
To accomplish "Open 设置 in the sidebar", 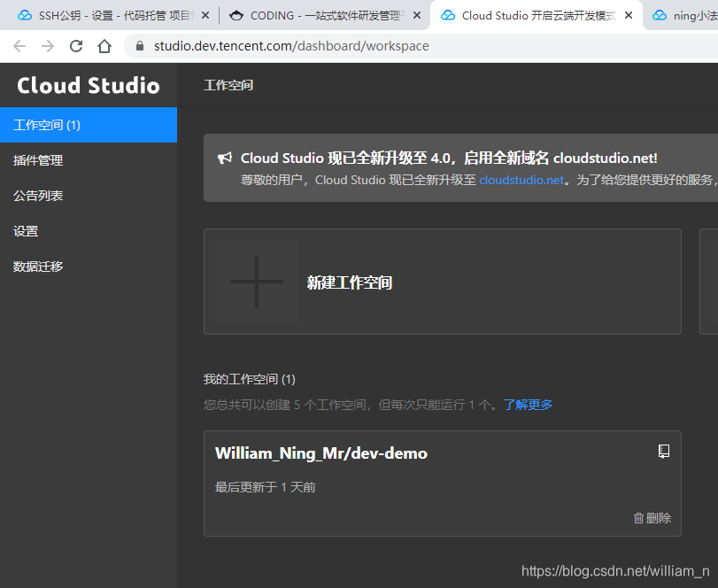I will (x=89, y=231).
